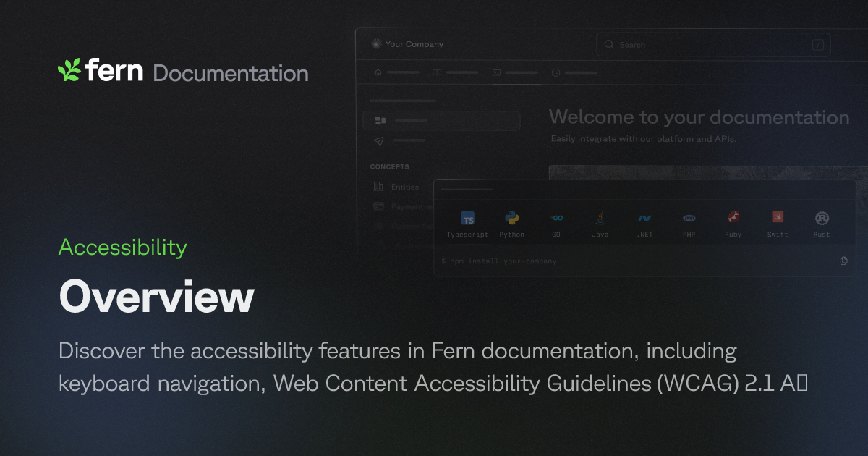Click the 'Documentation' label beside fern
Viewport: 868px width, 456px height.
pos(231,73)
